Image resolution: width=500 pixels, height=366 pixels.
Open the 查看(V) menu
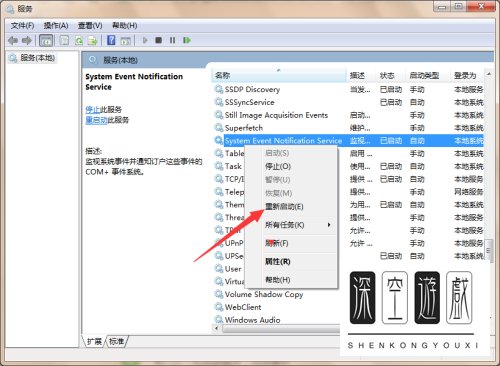click(x=90, y=26)
